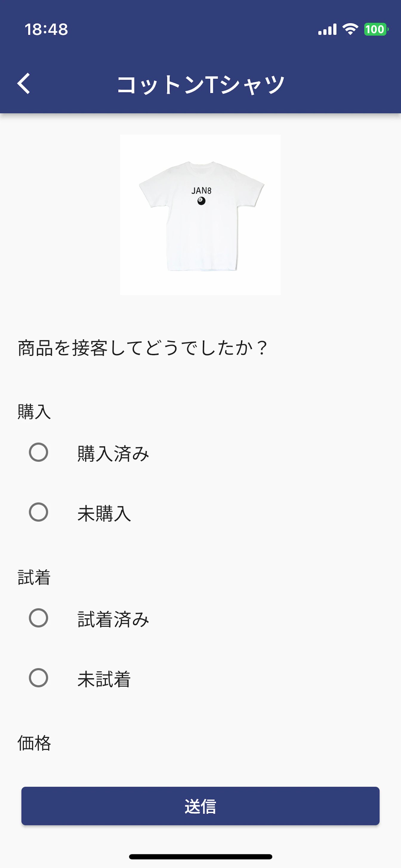The height and width of the screenshot is (868, 401).
Task: Tap the Wi-Fi status icon
Action: coord(350,29)
